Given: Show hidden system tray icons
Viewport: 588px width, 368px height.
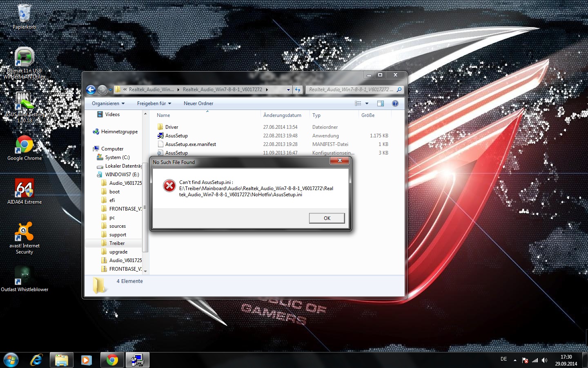Looking at the screenshot, I should (515, 360).
